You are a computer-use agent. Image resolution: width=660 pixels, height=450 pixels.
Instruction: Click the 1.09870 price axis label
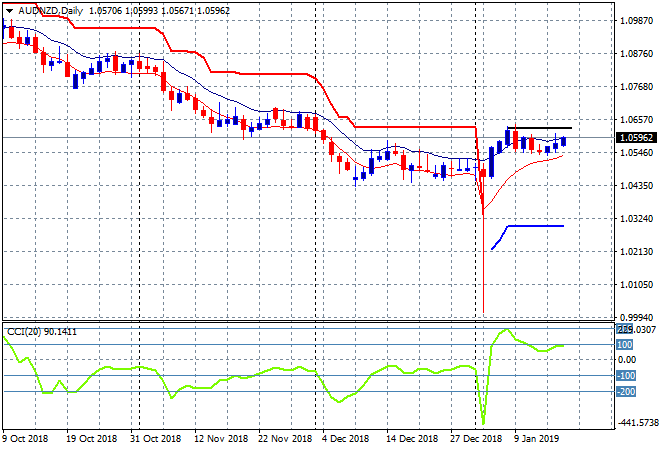point(636,21)
